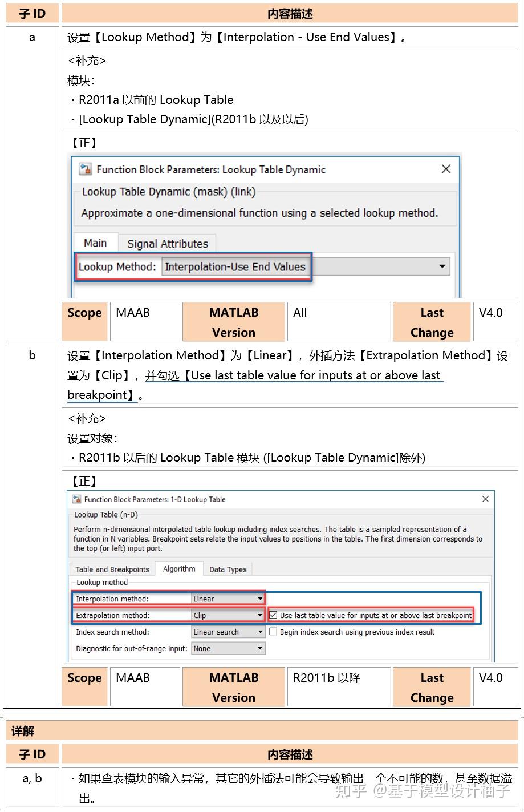Uncheck Use last table value for inputs checkbox
Screen dimensions: 524x812
coord(273,615)
